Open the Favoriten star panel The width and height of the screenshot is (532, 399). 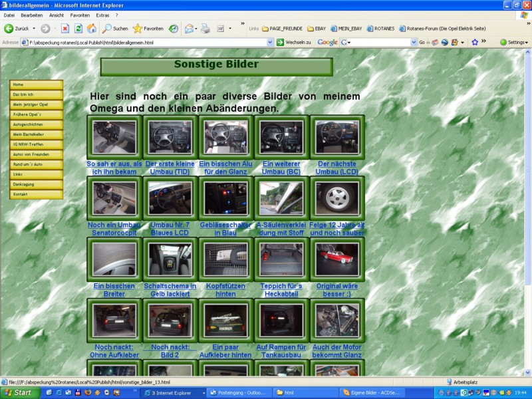click(148, 29)
